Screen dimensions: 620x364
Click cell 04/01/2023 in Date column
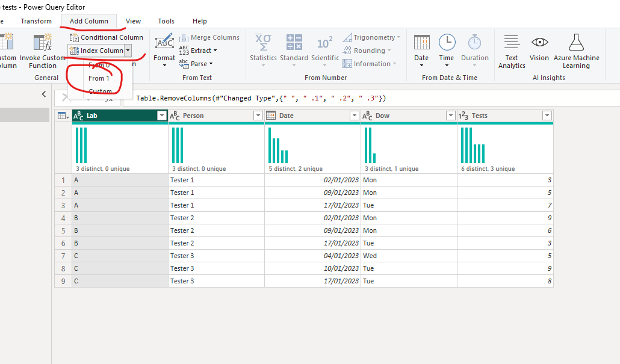(313, 256)
